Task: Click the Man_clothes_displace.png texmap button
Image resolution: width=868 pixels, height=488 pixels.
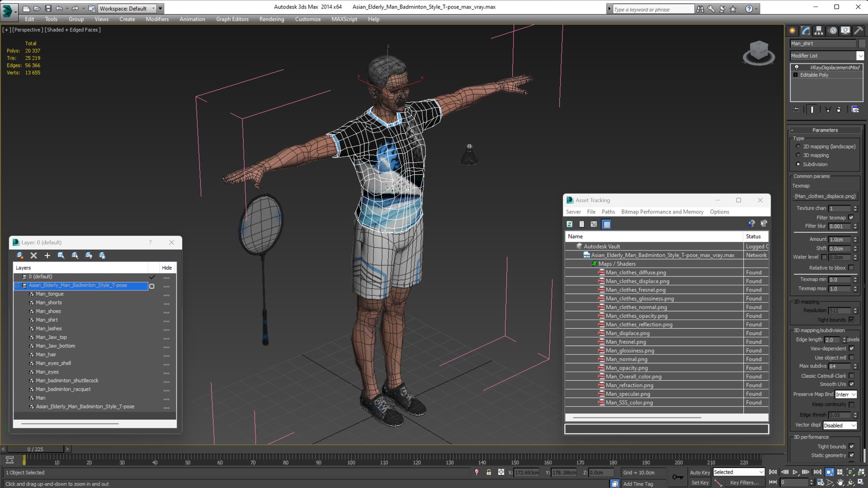Action: pos(825,196)
